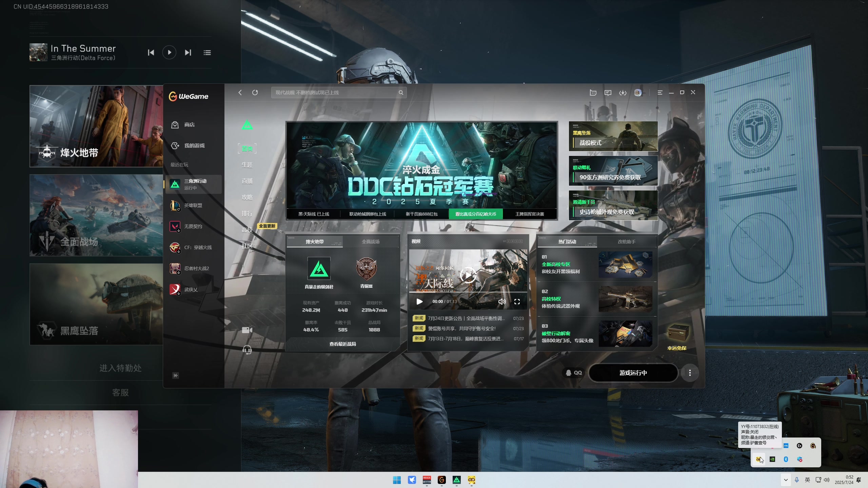Open news 7月24日更新公告
868x488 pixels.
coord(468,318)
